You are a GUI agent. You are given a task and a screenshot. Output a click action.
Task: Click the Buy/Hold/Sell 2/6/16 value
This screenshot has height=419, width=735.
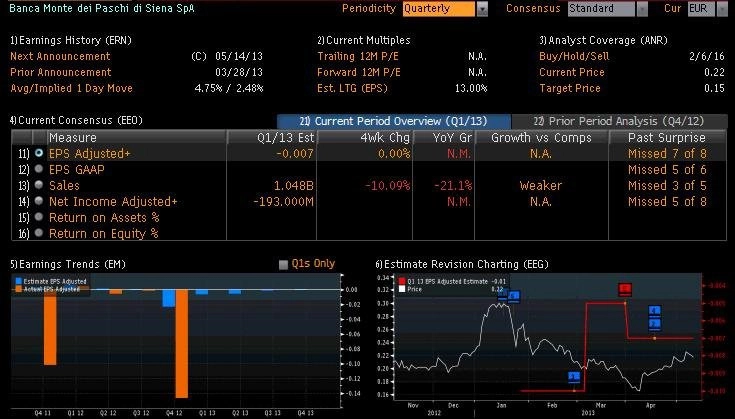tap(707, 56)
